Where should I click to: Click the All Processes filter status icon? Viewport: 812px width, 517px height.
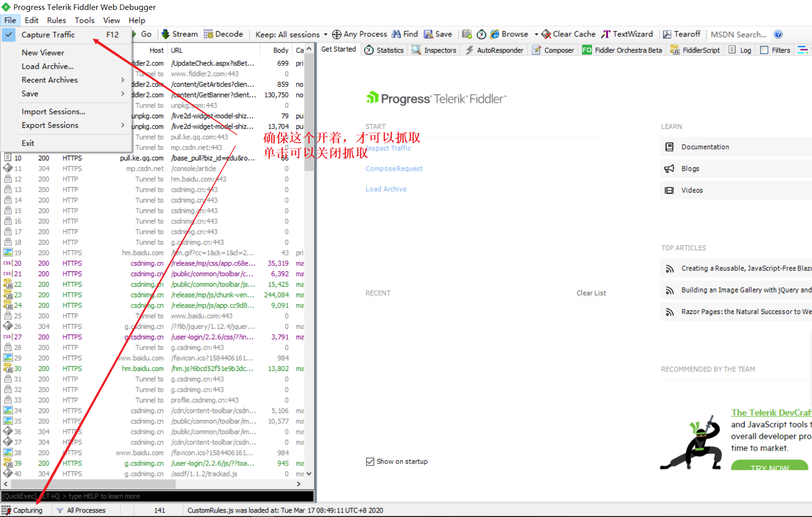[x=60, y=511]
